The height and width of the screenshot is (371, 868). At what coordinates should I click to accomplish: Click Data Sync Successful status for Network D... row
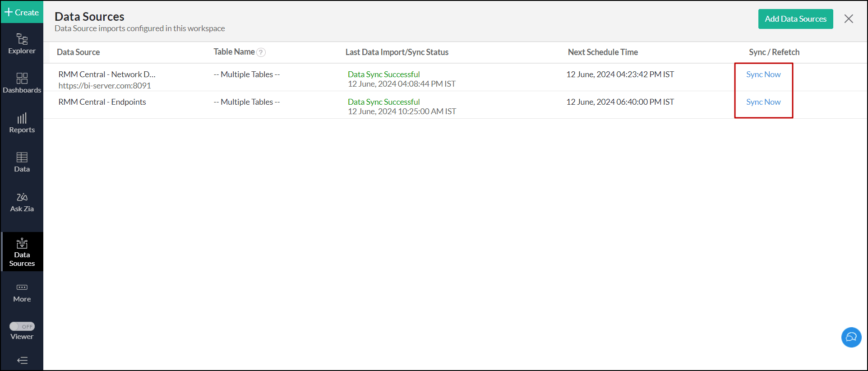tap(384, 74)
